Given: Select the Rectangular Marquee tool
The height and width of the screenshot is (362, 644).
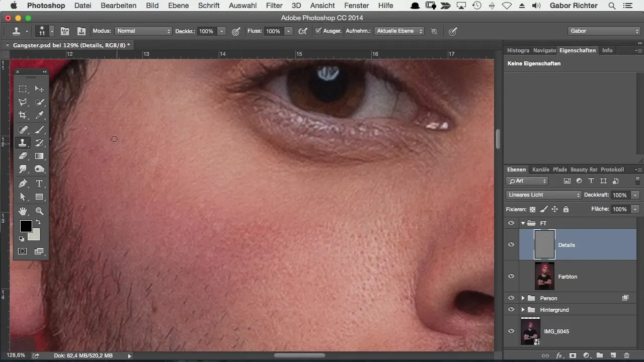Looking at the screenshot, I should click(x=23, y=89).
